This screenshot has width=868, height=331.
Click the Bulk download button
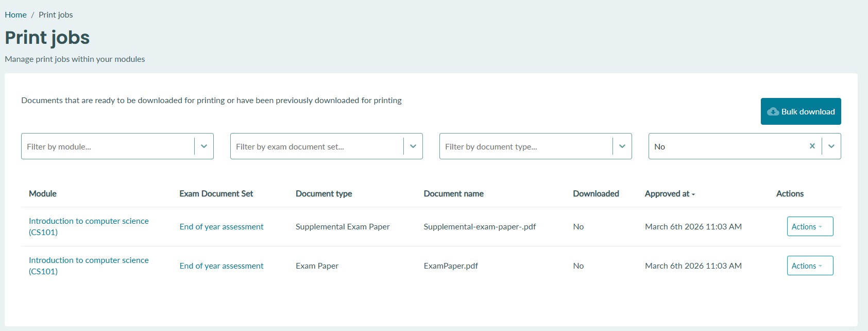[x=801, y=111]
